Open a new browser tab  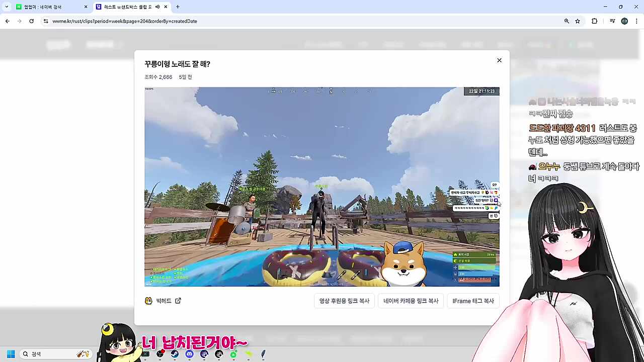click(178, 7)
